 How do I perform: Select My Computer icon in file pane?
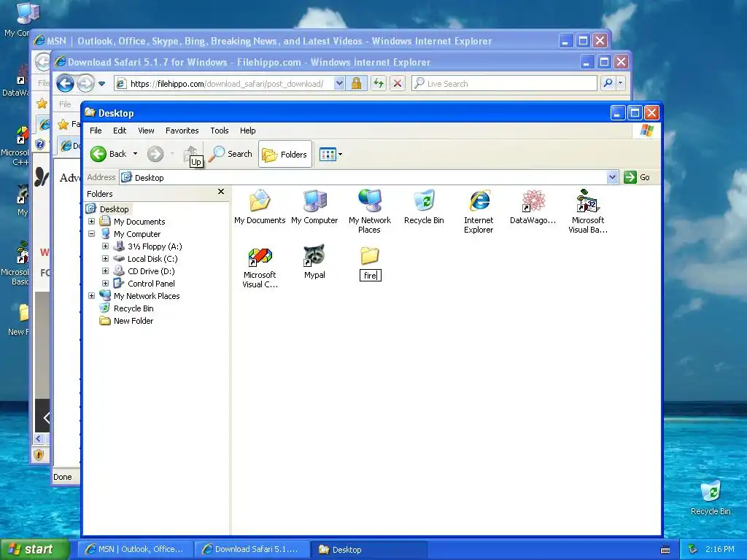(314, 207)
